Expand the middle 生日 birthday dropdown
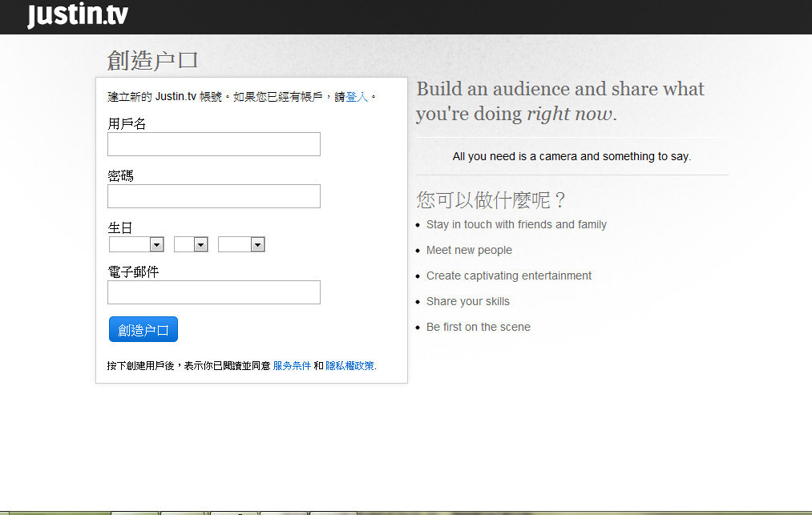 pos(191,244)
